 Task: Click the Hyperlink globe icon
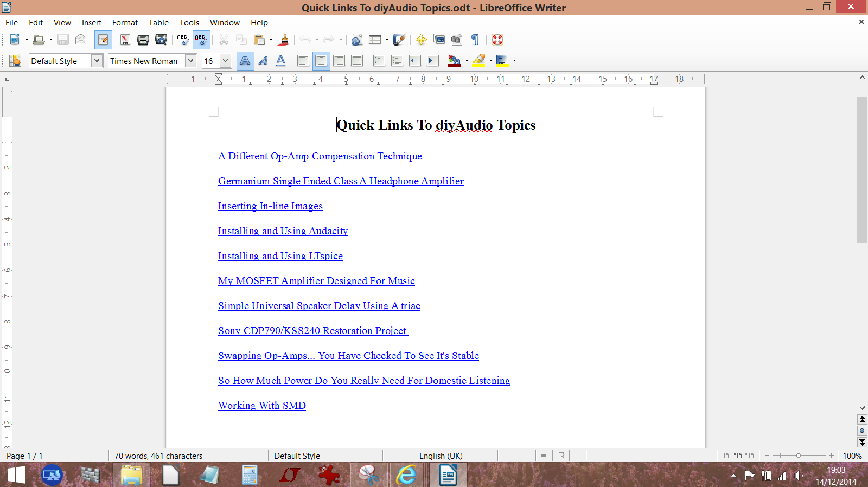[356, 40]
